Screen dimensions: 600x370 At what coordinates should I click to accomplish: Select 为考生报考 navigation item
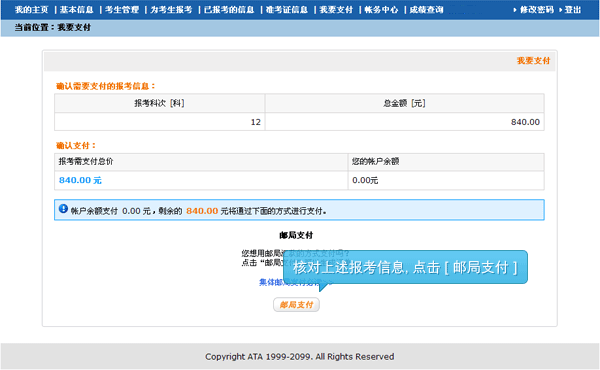click(171, 10)
